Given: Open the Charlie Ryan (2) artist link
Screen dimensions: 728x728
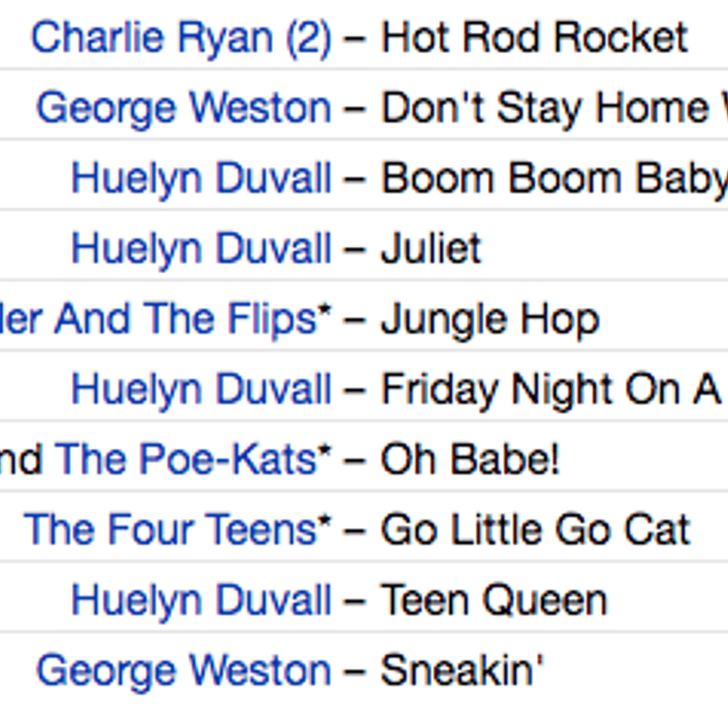Looking at the screenshot, I should (181, 38).
